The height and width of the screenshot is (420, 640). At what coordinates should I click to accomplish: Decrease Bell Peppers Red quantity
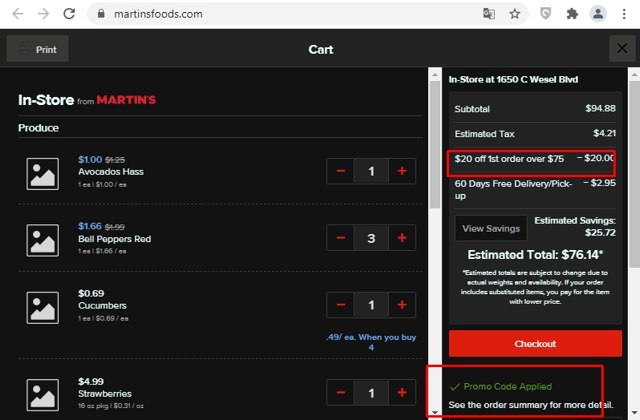[341, 238]
